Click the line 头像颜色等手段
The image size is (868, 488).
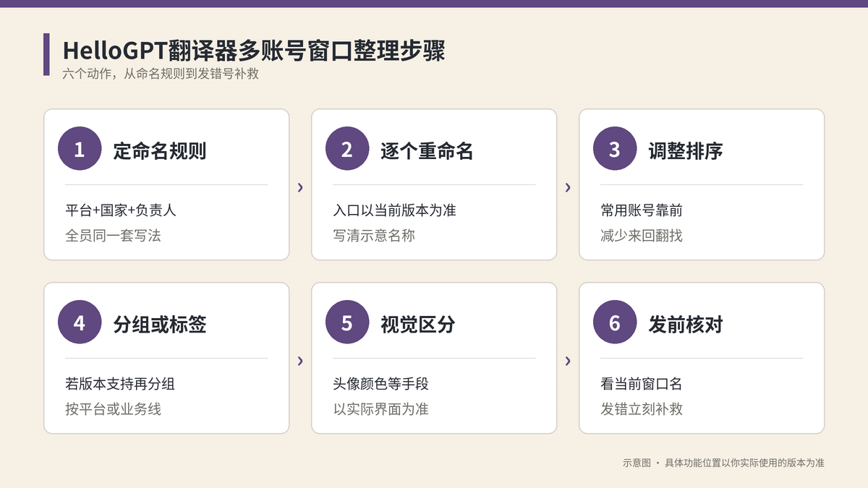pos(381,384)
